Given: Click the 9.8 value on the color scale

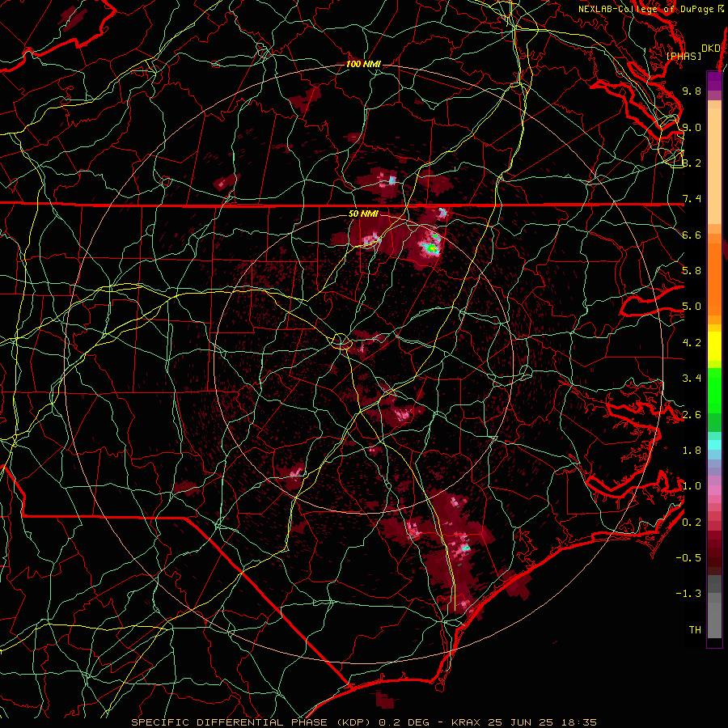Looking at the screenshot, I should (692, 91).
